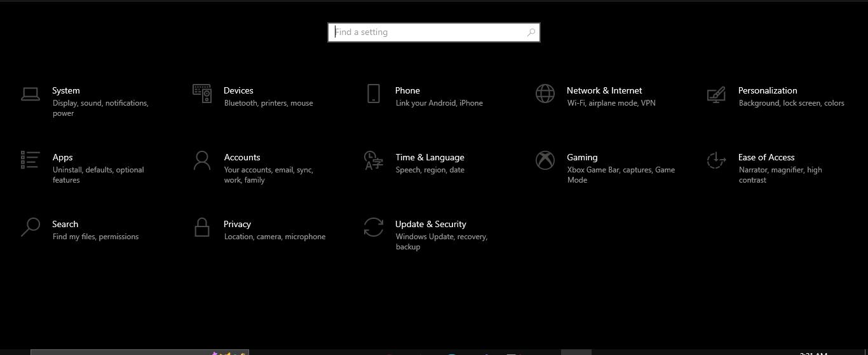Click 'Bluetooth, printers, mouse' description
Image resolution: width=868 pixels, height=355 pixels.
tap(269, 103)
